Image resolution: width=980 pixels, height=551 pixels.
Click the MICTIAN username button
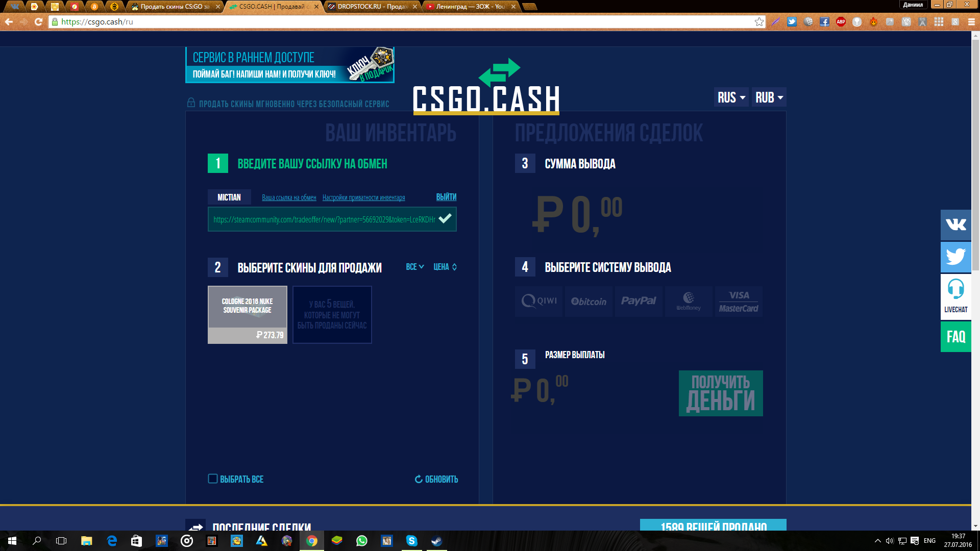tap(229, 197)
